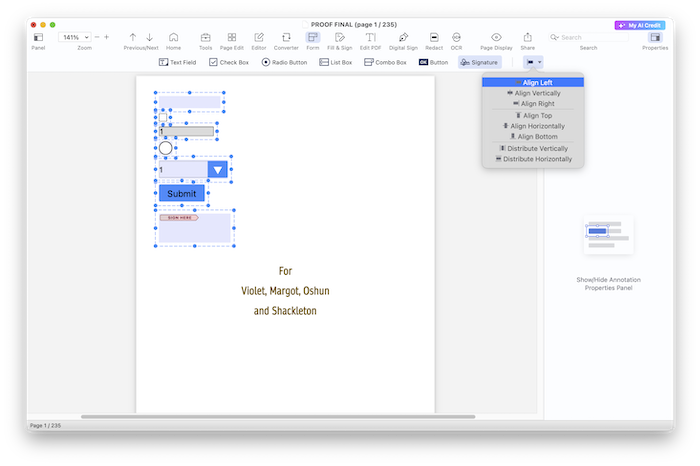Choose Distribute Horizontally from the menu

point(533,159)
